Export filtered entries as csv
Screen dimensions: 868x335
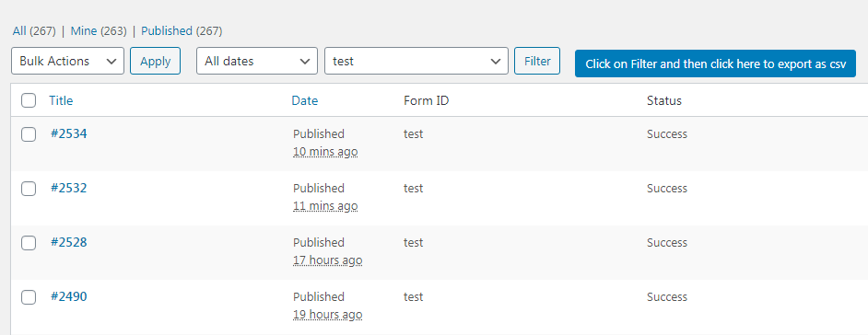715,63
